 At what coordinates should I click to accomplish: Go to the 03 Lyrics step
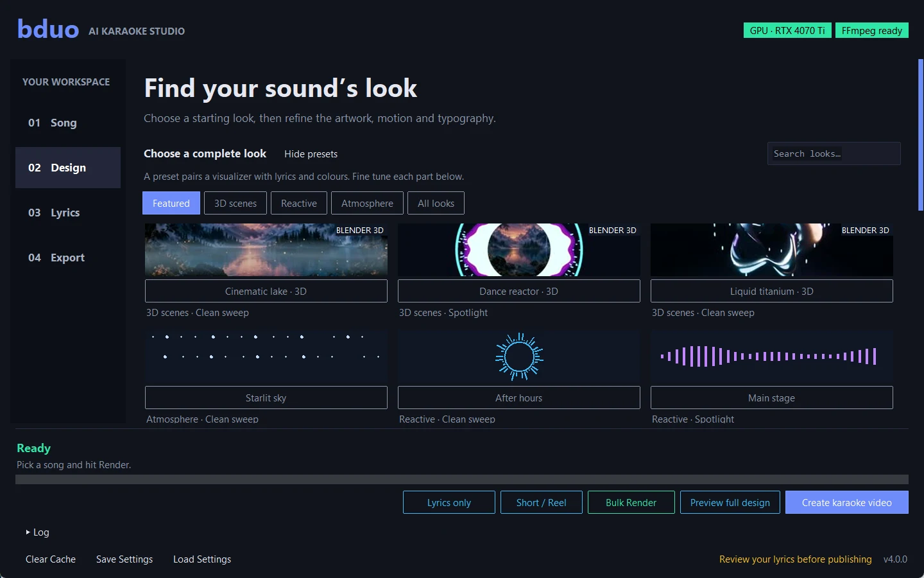pyautogui.click(x=68, y=213)
